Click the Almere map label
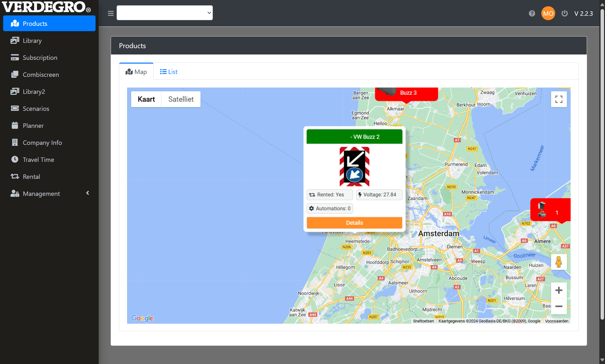Image resolution: width=605 pixels, height=364 pixels. (542, 241)
